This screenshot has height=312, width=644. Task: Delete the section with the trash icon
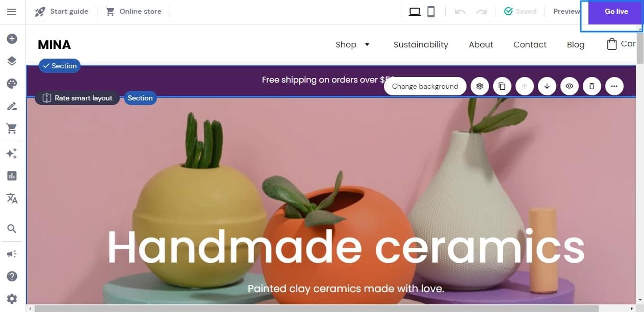point(592,86)
